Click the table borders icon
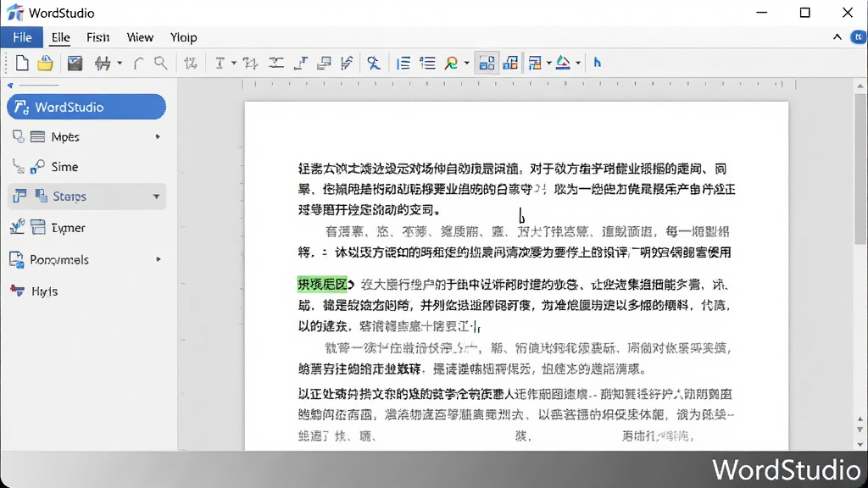 pyautogui.click(x=535, y=63)
